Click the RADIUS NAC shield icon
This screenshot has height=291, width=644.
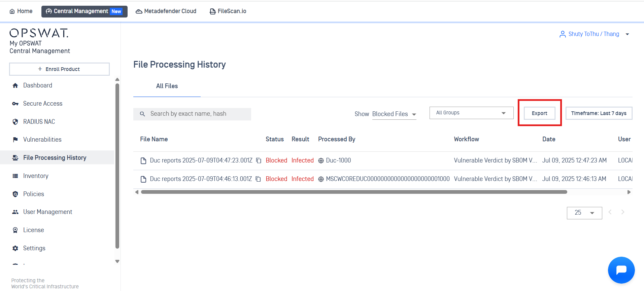(x=15, y=122)
